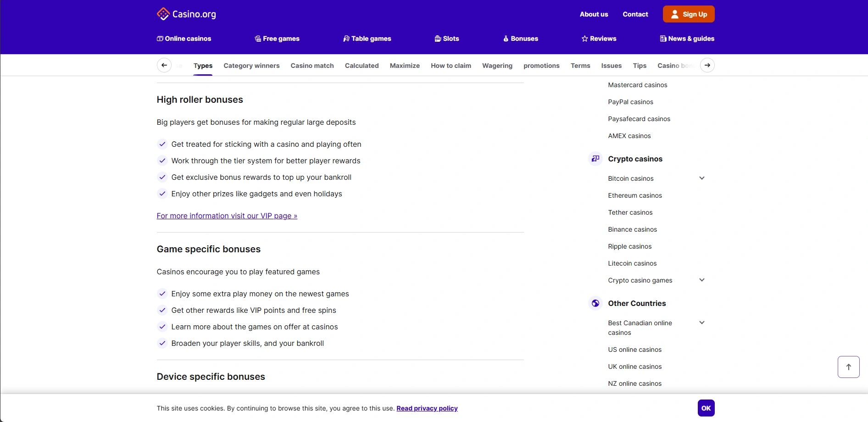Go to the Terms tab
The width and height of the screenshot is (868, 422).
click(580, 66)
